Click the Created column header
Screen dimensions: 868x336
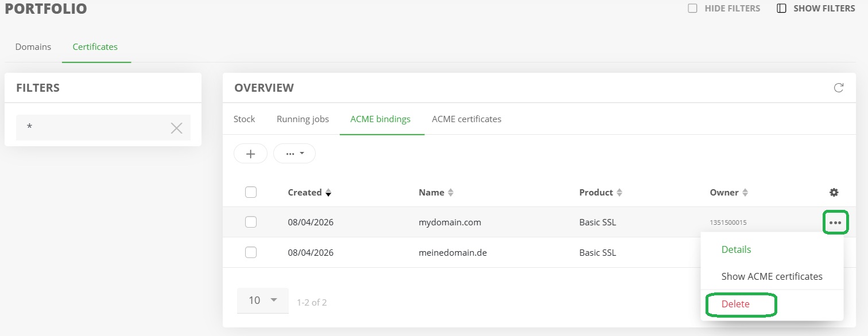[305, 193]
